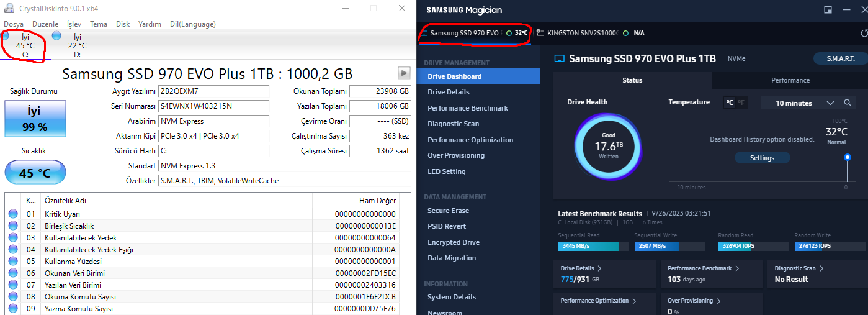This screenshot has width=868, height=315.
Task: Click the temperature gauge slider marker
Action: (847, 158)
